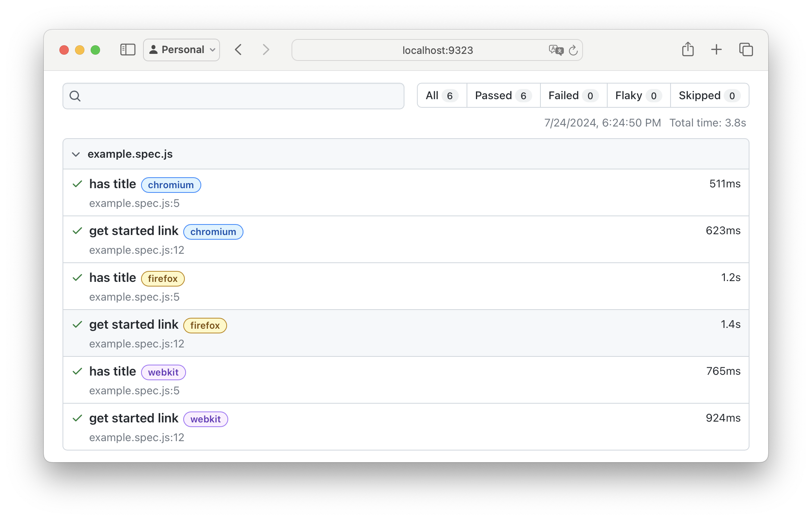Open the Personal profile dropdown
Image resolution: width=812 pixels, height=520 pixels.
pyautogui.click(x=182, y=50)
